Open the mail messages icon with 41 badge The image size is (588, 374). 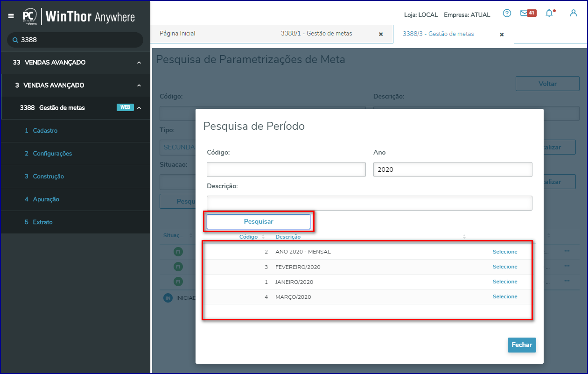coord(528,13)
